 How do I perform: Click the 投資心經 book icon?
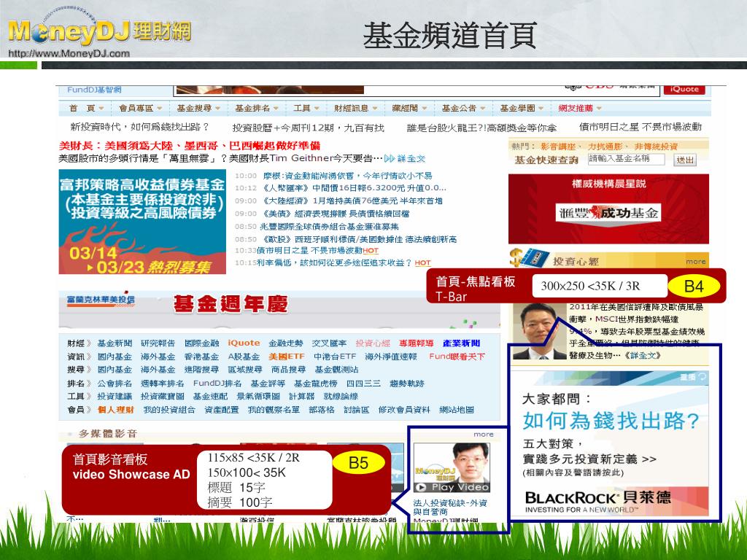[x=530, y=259]
